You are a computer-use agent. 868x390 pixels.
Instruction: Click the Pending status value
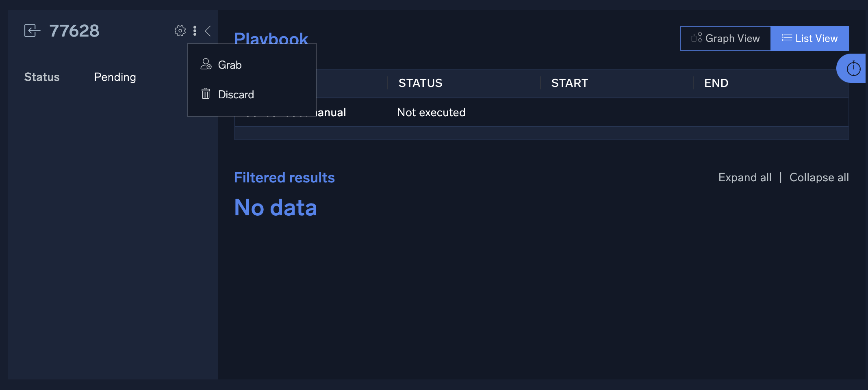pos(115,77)
